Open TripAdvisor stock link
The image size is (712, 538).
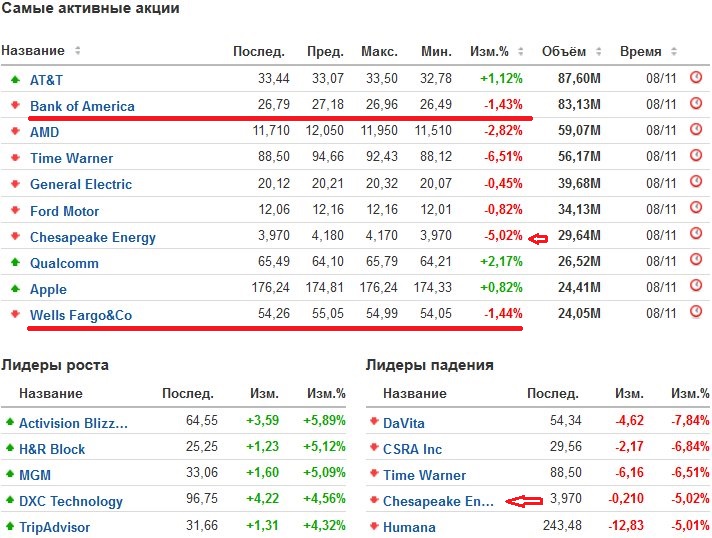point(54,527)
